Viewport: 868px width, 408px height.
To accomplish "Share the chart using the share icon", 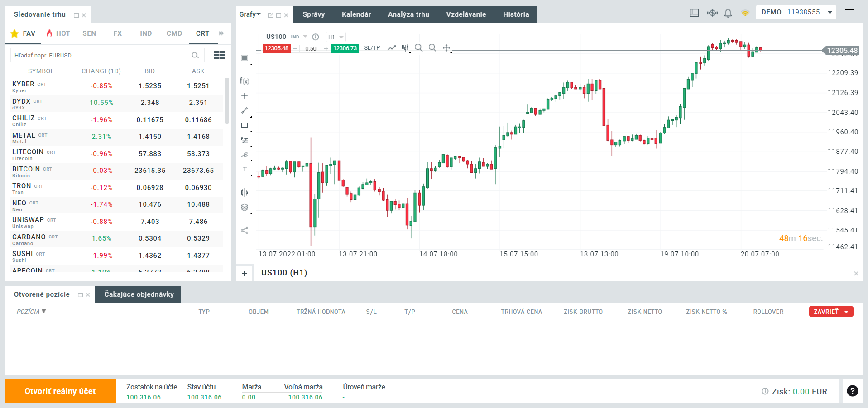I will tap(245, 230).
